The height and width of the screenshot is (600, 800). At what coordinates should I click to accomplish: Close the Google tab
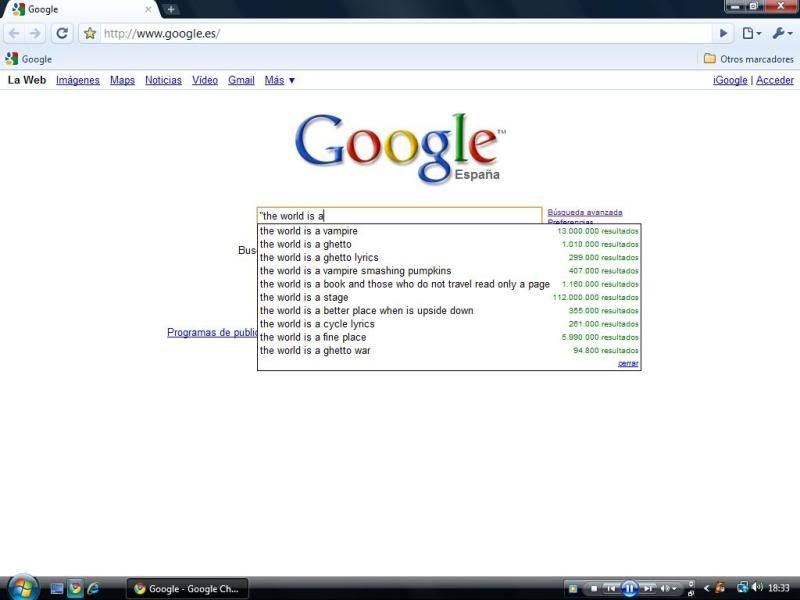coord(148,9)
